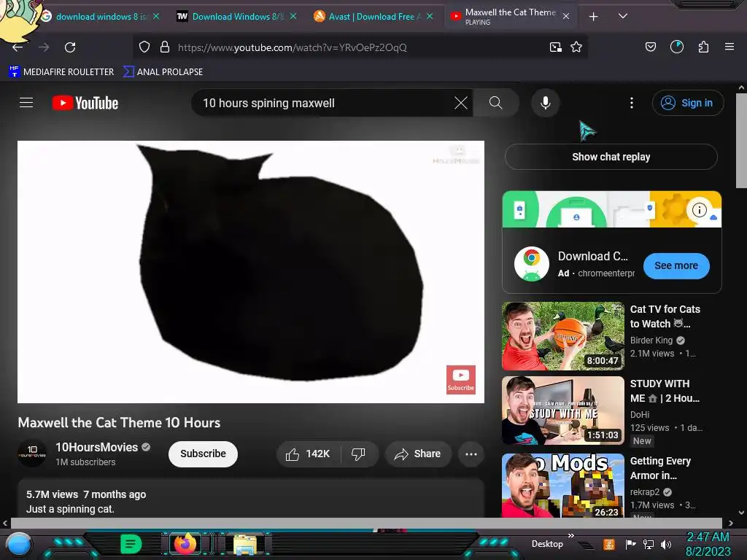
Task: Open the Download Chrome ad banner image
Action: click(612, 209)
